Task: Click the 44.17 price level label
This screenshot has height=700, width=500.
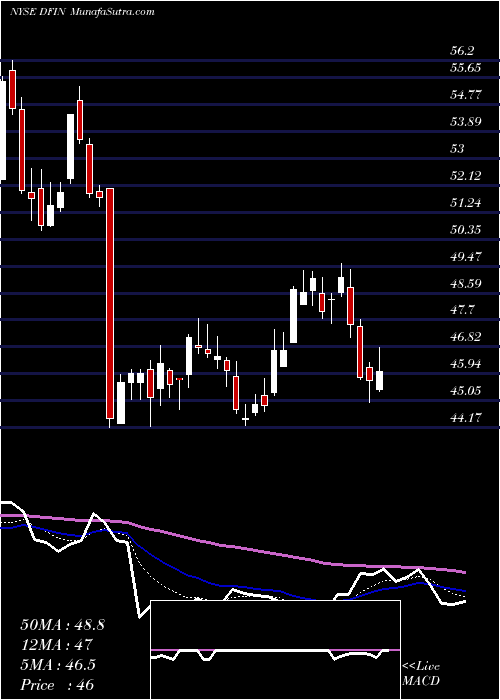Action: point(465,418)
